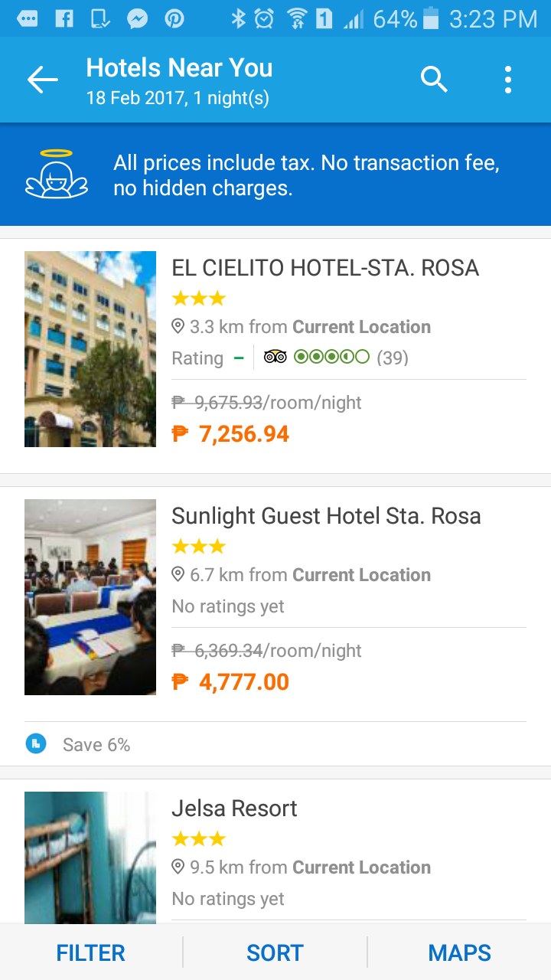This screenshot has height=980, width=551.
Task: Tap Jelsa Resort bunk bed photo
Action: [x=90, y=857]
